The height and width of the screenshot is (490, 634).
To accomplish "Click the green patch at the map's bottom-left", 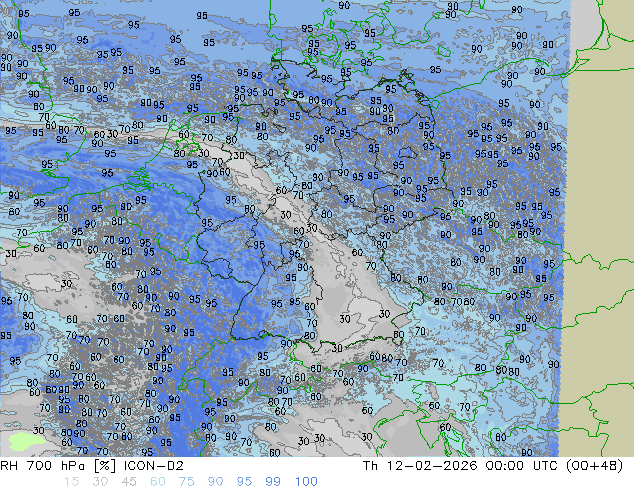I will coord(25,442).
